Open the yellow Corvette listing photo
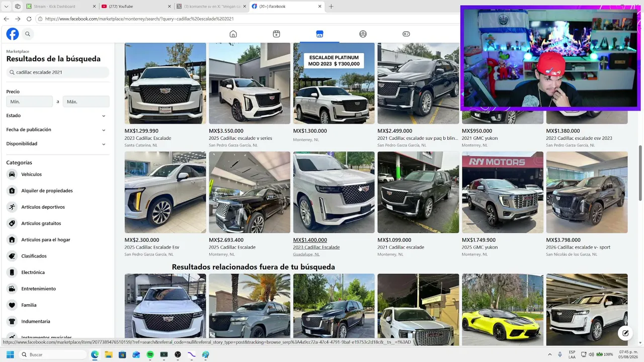Viewport: 644px width, 362px height. [503, 310]
